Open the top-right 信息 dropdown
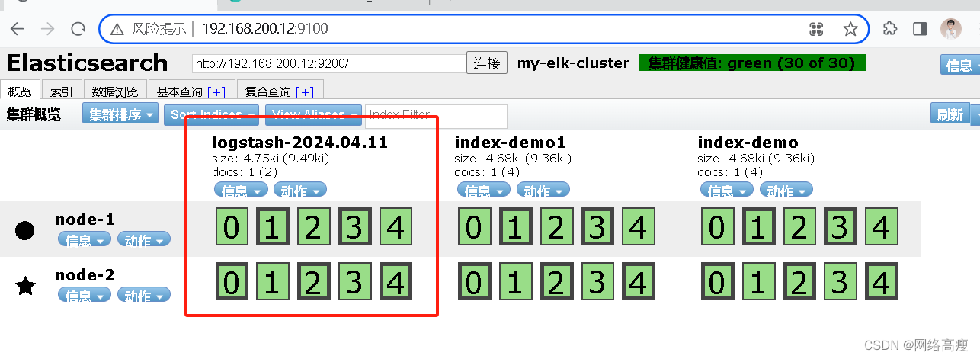 (960, 66)
